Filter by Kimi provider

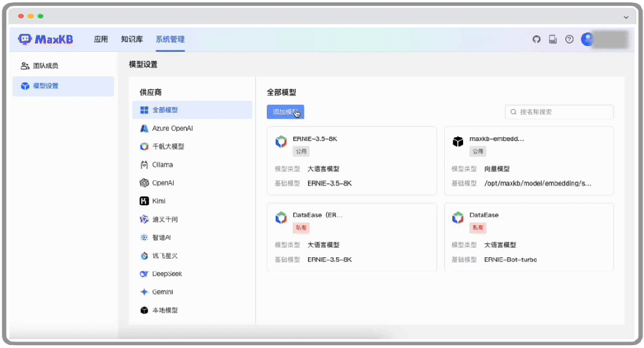tap(192, 201)
